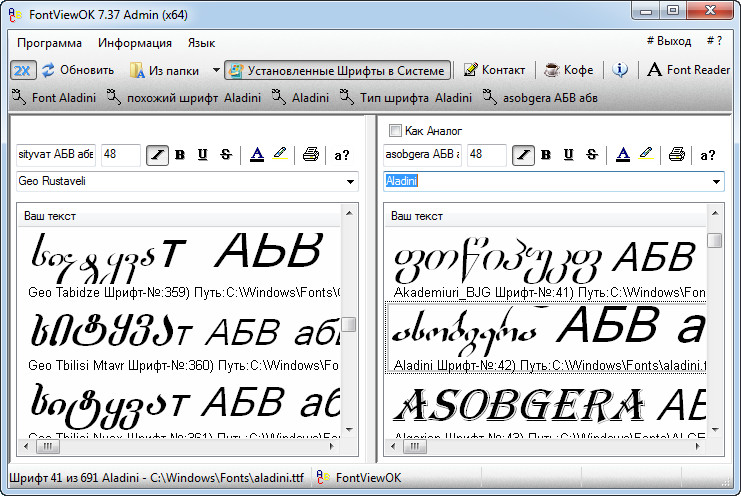741x496 pixels.
Task: Click right list horizontal scroll left arrow
Action: (393, 446)
